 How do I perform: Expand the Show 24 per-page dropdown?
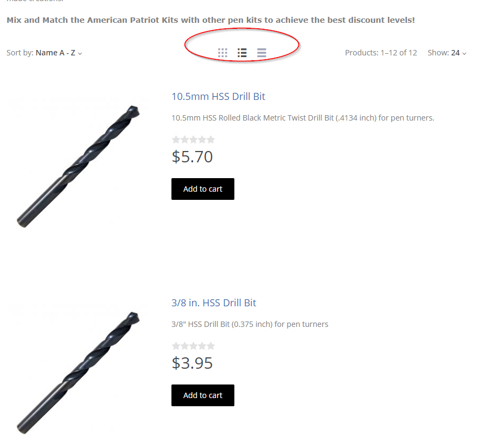[458, 53]
